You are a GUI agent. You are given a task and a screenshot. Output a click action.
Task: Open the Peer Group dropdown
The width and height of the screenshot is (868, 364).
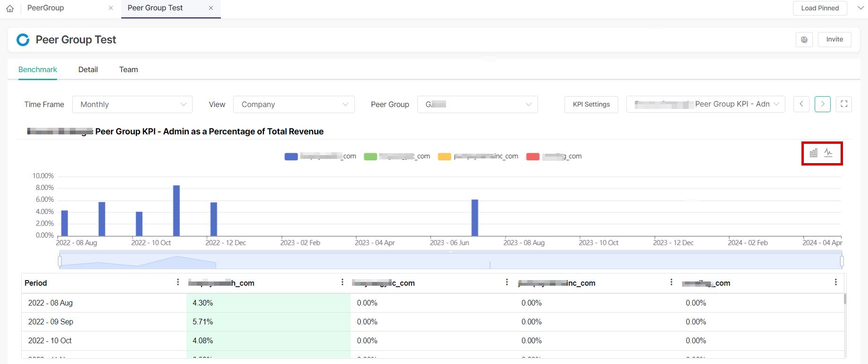point(477,105)
